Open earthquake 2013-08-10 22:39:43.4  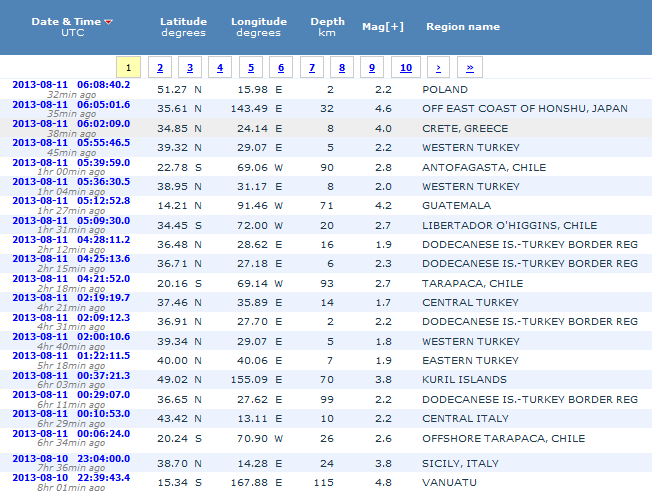coord(71,478)
